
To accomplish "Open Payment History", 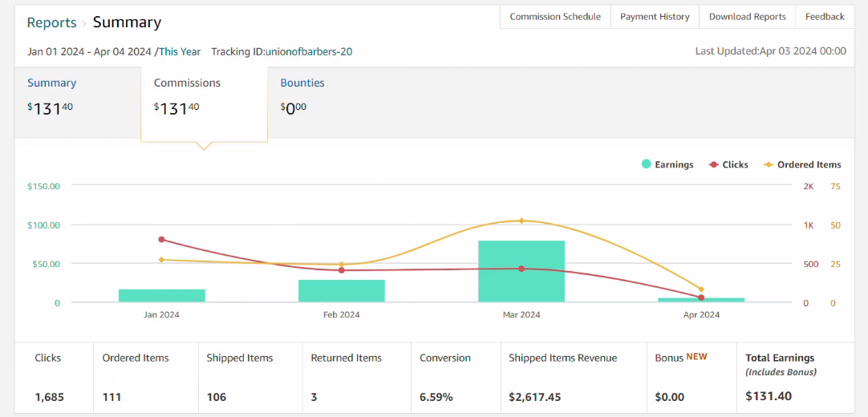I will tap(655, 17).
